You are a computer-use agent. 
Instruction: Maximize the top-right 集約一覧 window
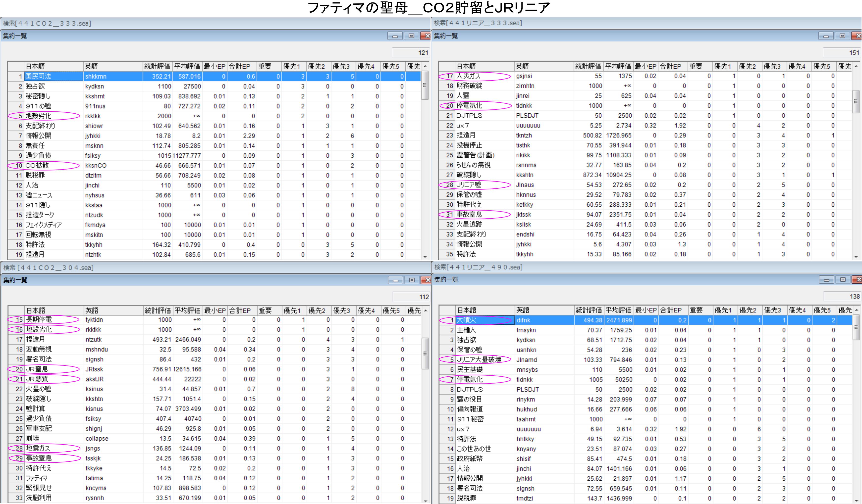pyautogui.click(x=842, y=36)
